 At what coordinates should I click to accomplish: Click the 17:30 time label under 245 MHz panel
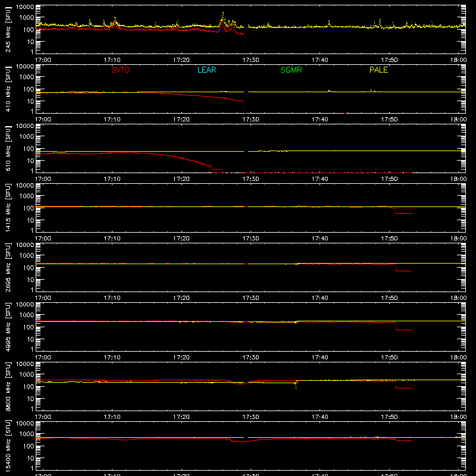250,60
